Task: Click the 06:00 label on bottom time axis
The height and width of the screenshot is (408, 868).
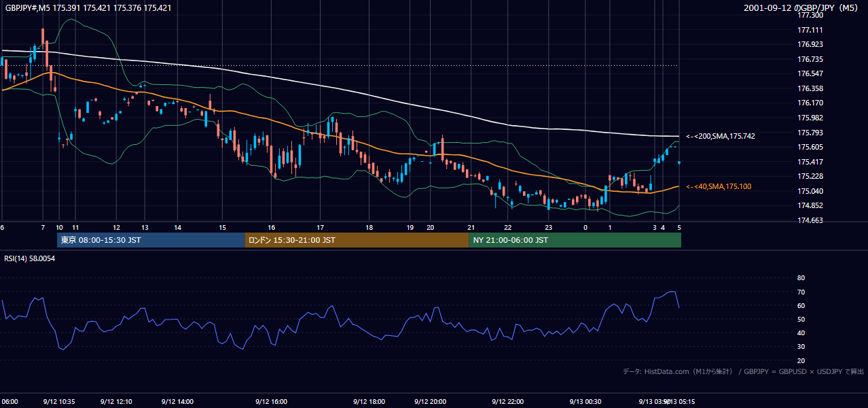Action: click(x=10, y=401)
